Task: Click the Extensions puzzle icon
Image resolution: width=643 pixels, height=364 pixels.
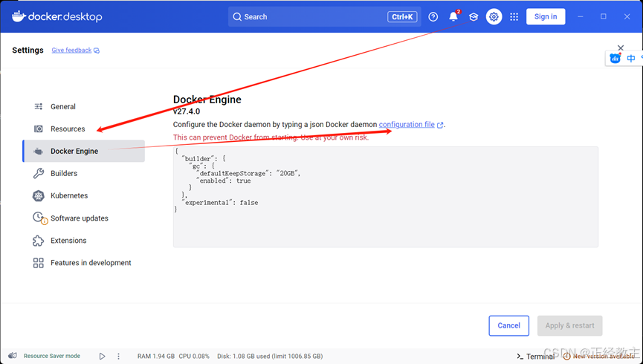Action: click(38, 241)
